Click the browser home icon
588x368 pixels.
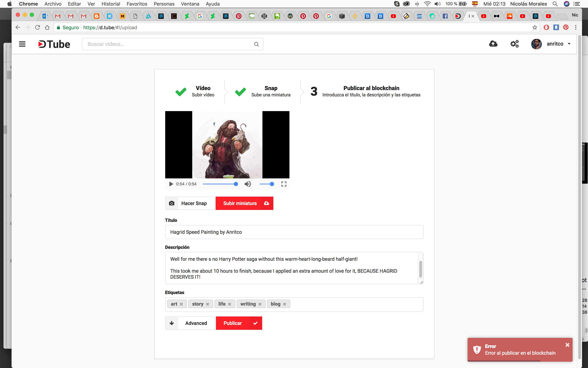click(47, 28)
